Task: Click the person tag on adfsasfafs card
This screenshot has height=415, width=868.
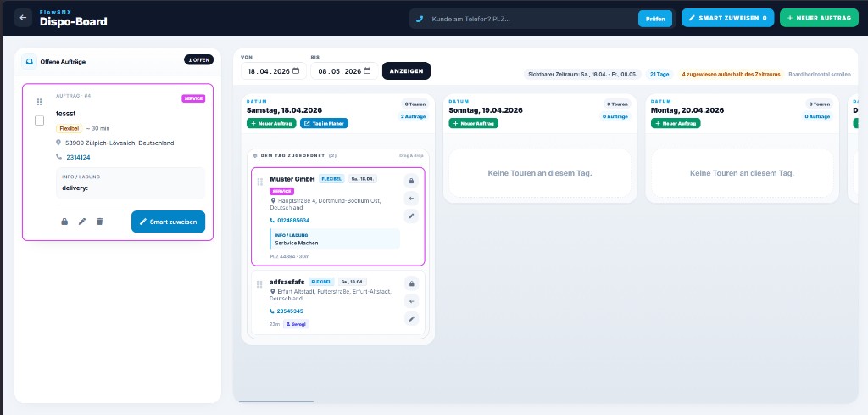Action: 296,324
